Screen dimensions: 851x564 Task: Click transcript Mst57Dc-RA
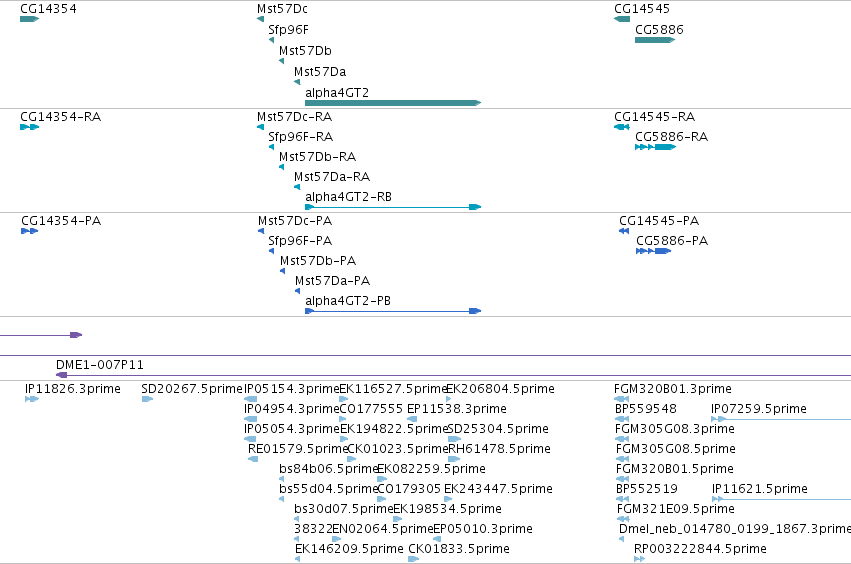[294, 117]
